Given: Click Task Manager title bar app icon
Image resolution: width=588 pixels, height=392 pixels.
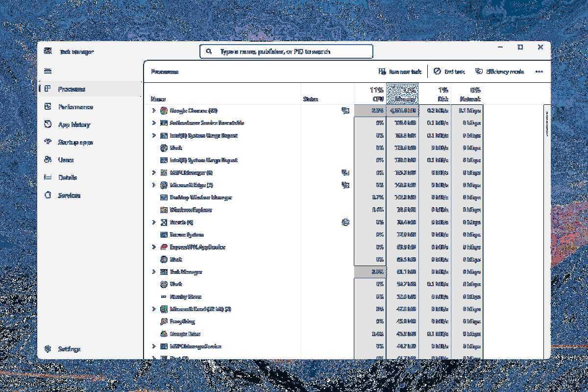Looking at the screenshot, I should 48,51.
